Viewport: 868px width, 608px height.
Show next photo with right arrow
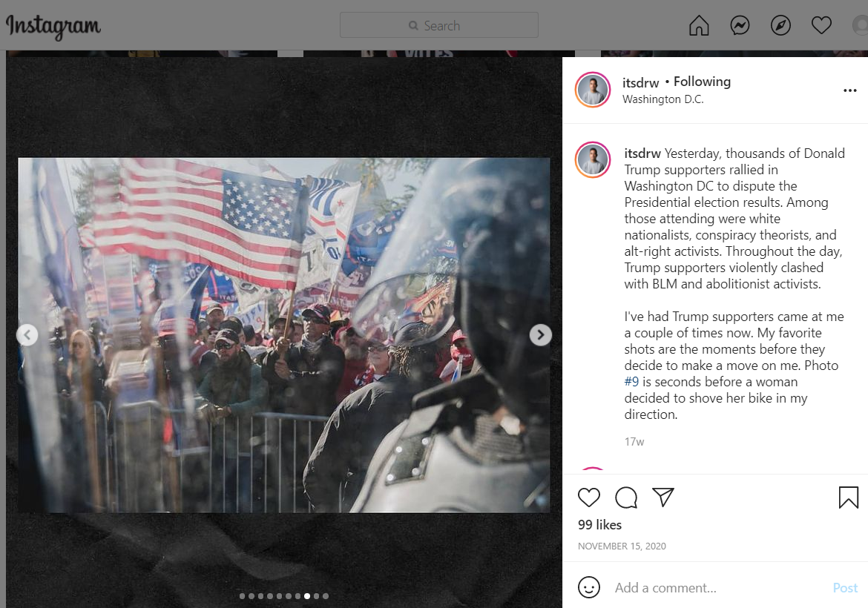[x=540, y=334]
